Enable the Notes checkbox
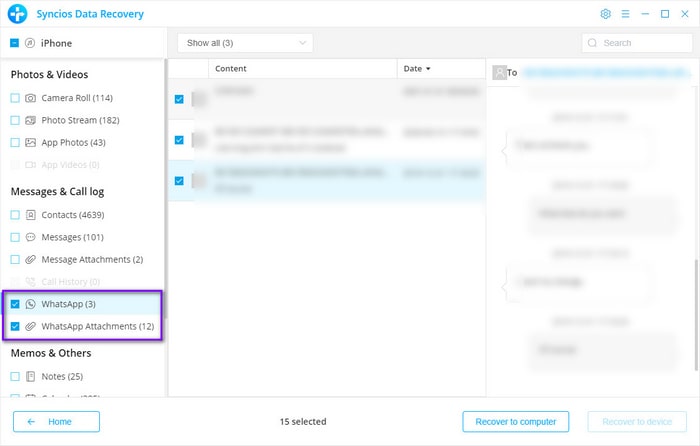This screenshot has width=700, height=446. 15,376
